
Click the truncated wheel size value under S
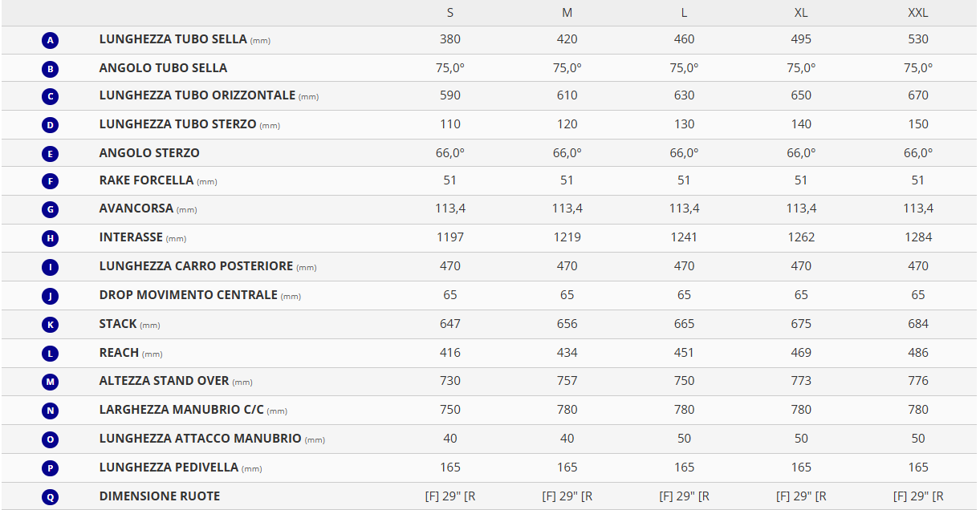[x=450, y=496]
